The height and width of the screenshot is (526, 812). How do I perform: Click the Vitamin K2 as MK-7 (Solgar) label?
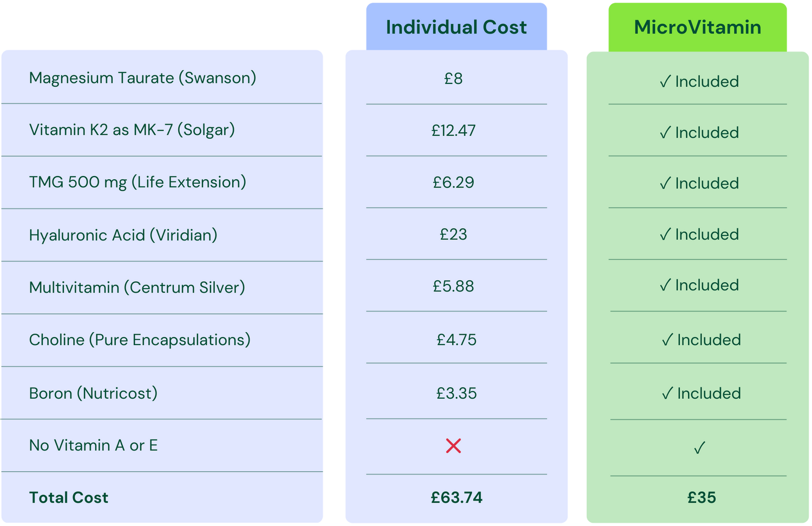pos(132,130)
